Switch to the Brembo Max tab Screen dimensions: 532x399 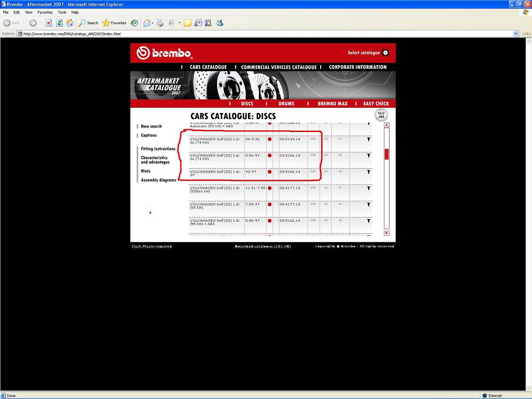click(x=332, y=104)
